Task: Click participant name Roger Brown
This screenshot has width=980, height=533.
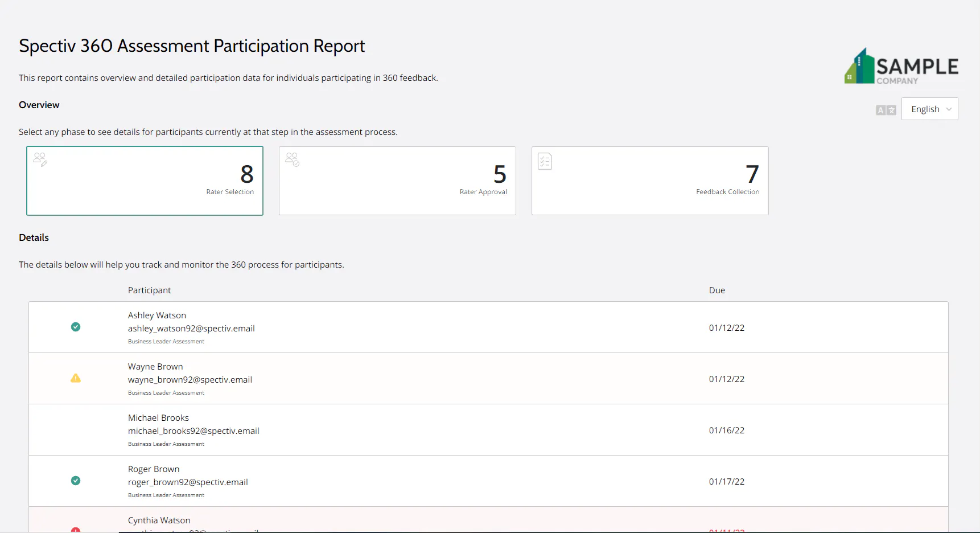Action: (x=154, y=469)
